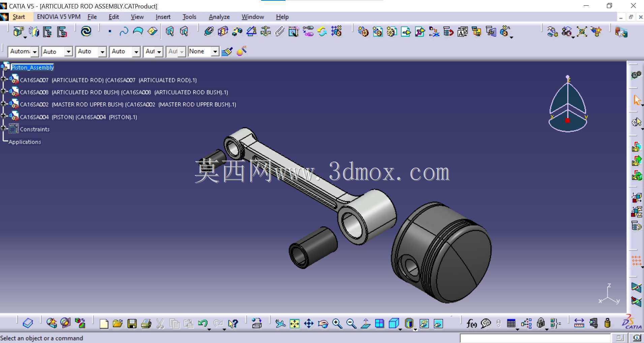Expand the ARTICUALTED ROD tree node
Screen dimensions: 644x343
point(3,79)
